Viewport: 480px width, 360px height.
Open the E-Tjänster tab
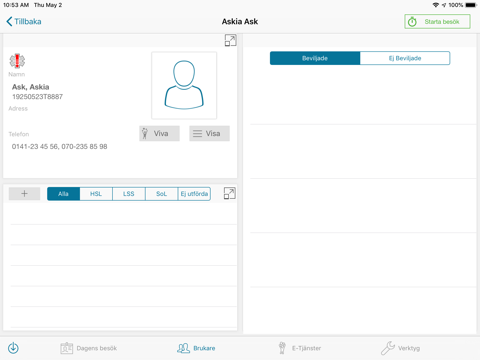[x=299, y=348]
